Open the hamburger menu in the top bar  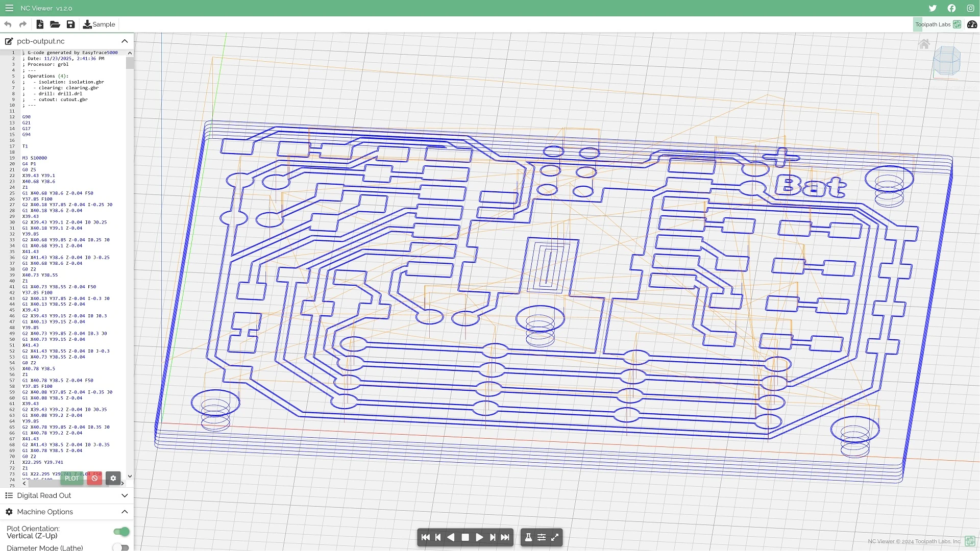coord(9,8)
